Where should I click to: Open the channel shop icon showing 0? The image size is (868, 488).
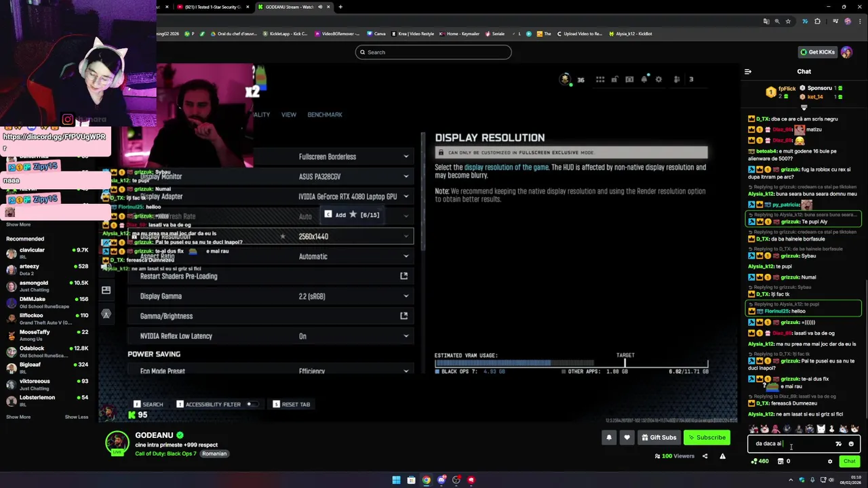(x=784, y=462)
